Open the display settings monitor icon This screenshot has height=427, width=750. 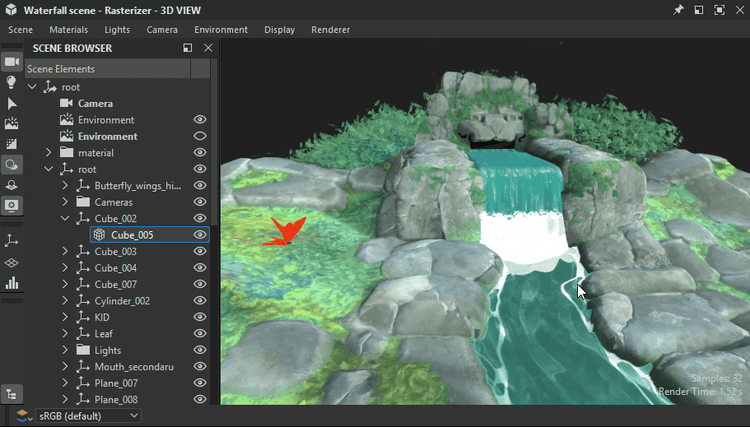[x=11, y=206]
